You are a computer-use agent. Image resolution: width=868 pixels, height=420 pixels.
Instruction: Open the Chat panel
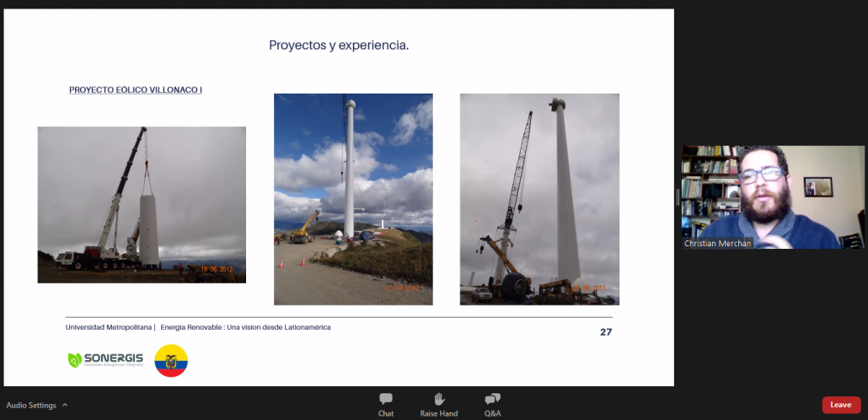click(386, 404)
